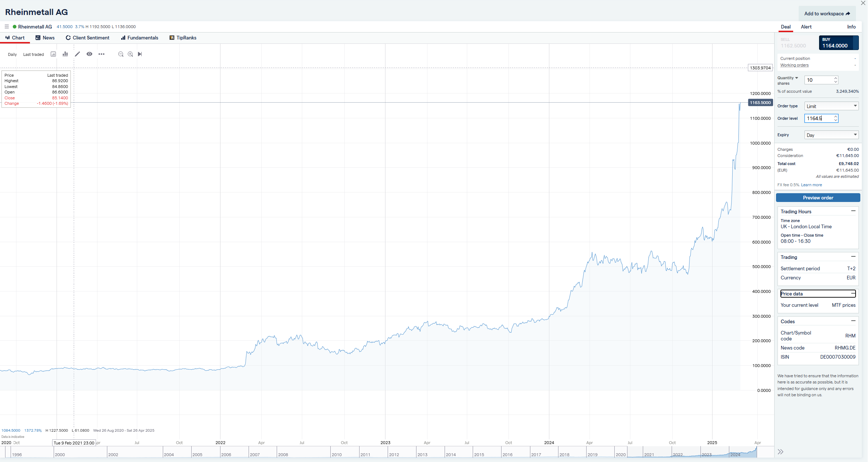Decrease order level with down arrow
The height and width of the screenshot is (462, 868).
coord(836,120)
